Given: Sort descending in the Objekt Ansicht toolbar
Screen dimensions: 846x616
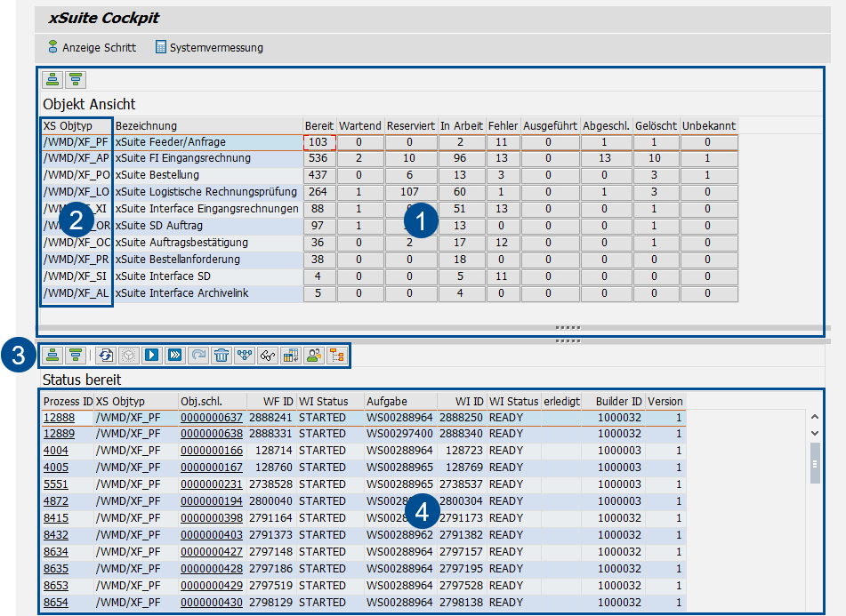Looking at the screenshot, I should tap(76, 80).
